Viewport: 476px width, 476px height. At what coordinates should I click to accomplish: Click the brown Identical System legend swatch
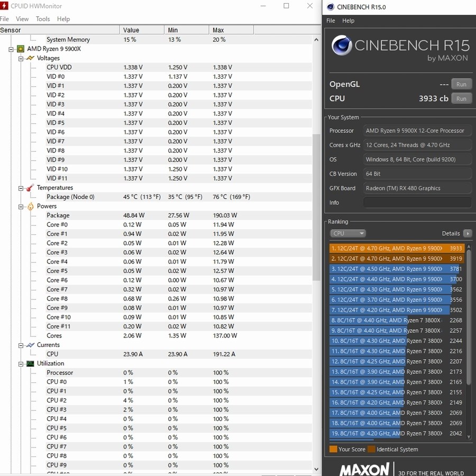tap(371, 449)
